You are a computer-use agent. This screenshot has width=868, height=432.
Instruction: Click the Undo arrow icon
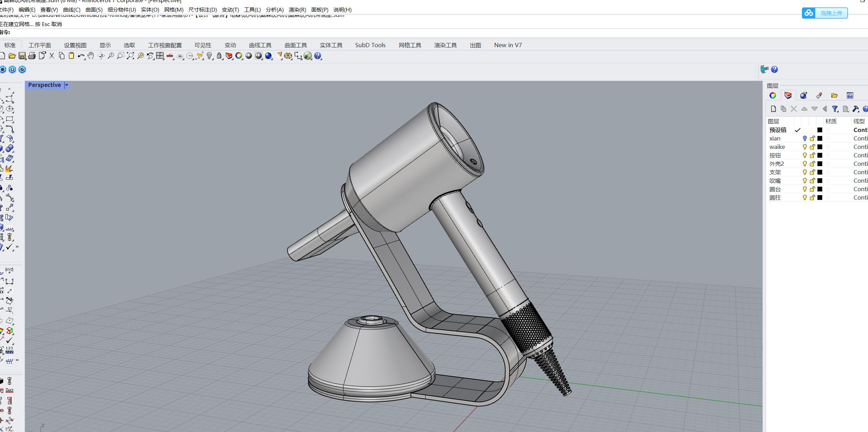click(81, 56)
